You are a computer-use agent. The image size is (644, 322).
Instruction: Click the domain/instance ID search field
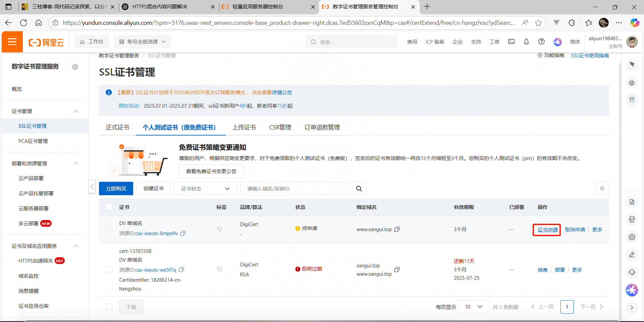coord(296,189)
